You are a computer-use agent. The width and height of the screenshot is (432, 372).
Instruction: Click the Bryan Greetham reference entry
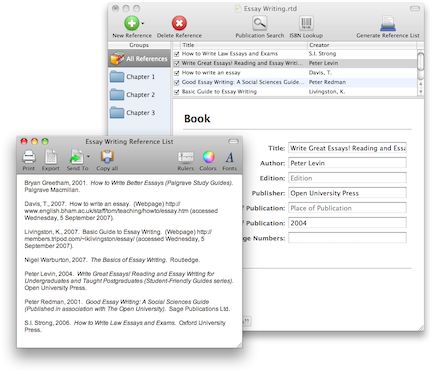[129, 186]
